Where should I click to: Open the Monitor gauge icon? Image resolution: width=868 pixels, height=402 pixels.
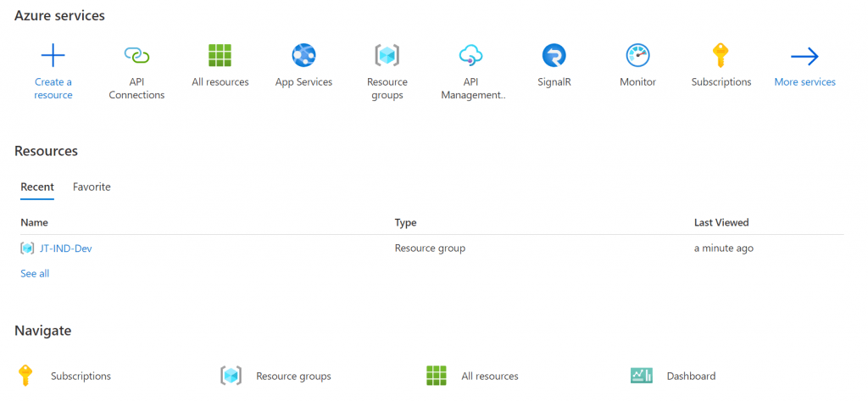[637, 55]
